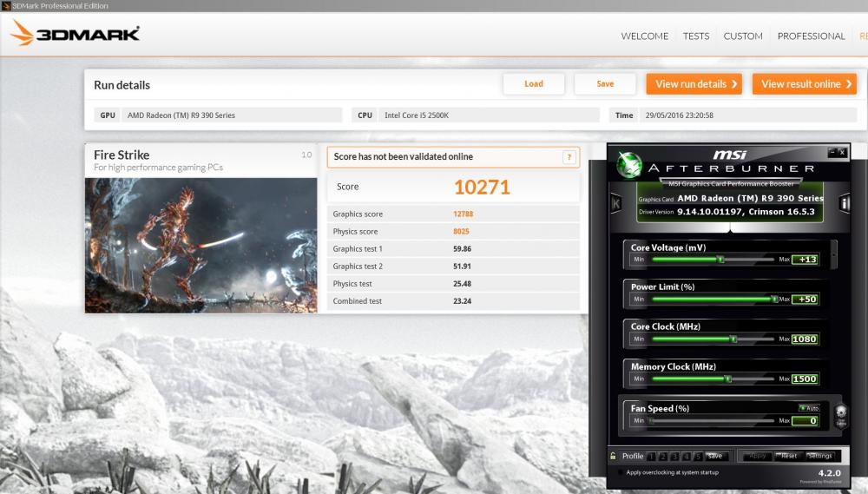Click the Fire Strike scene thumbnail
The width and height of the screenshot is (868, 494).
click(x=201, y=246)
